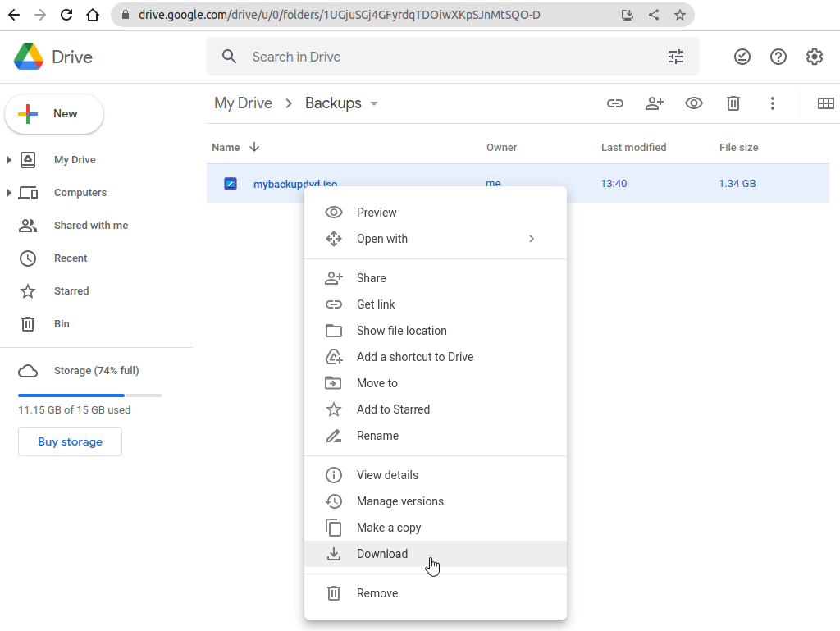Toggle the Preview eye icon in toolbar
The width and height of the screenshot is (840, 631).
[694, 103]
